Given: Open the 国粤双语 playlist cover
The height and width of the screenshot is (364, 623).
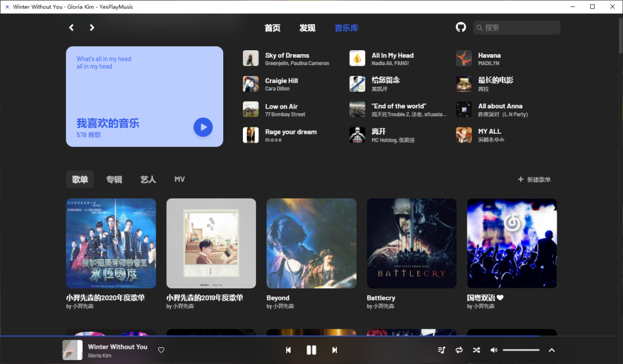Looking at the screenshot, I should (512, 243).
